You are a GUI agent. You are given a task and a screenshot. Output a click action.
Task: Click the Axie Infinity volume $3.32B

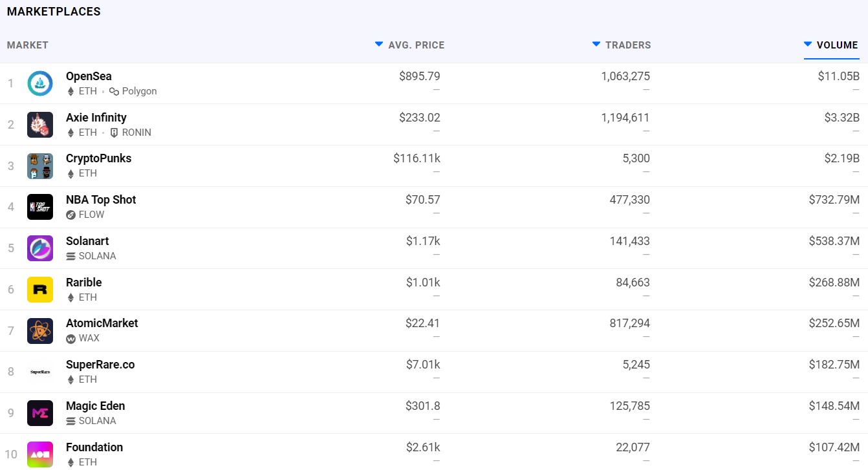pos(842,118)
